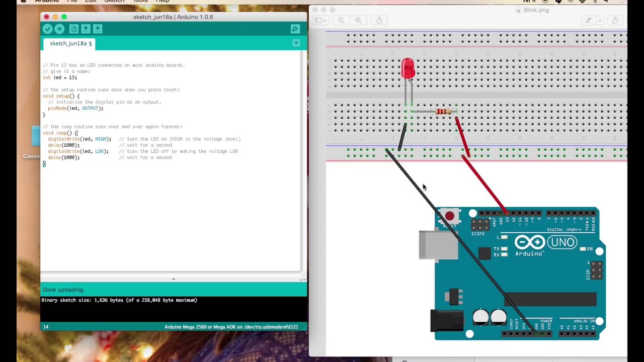
Task: Click 'digitalWrite(led, HIGH);' in the editor
Action: [79, 139]
